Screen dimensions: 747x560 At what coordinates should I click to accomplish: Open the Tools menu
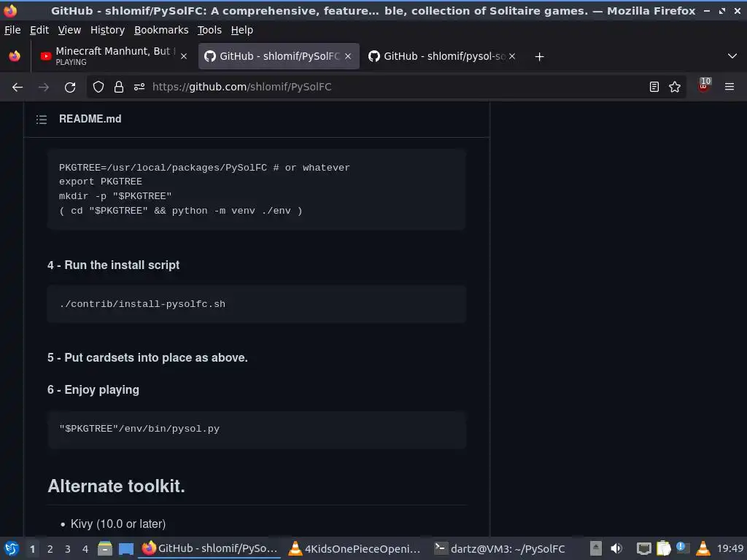pos(209,30)
